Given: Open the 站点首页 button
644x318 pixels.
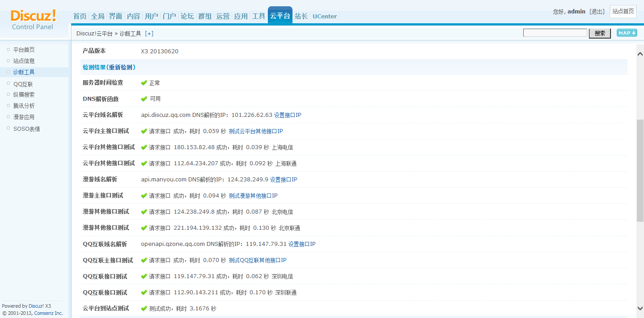Looking at the screenshot, I should pyautogui.click(x=623, y=12).
